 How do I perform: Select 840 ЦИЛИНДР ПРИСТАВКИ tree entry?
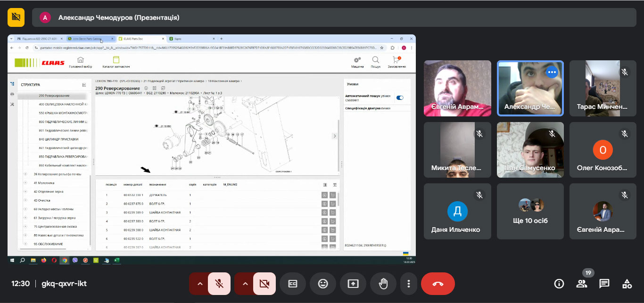tap(58, 139)
